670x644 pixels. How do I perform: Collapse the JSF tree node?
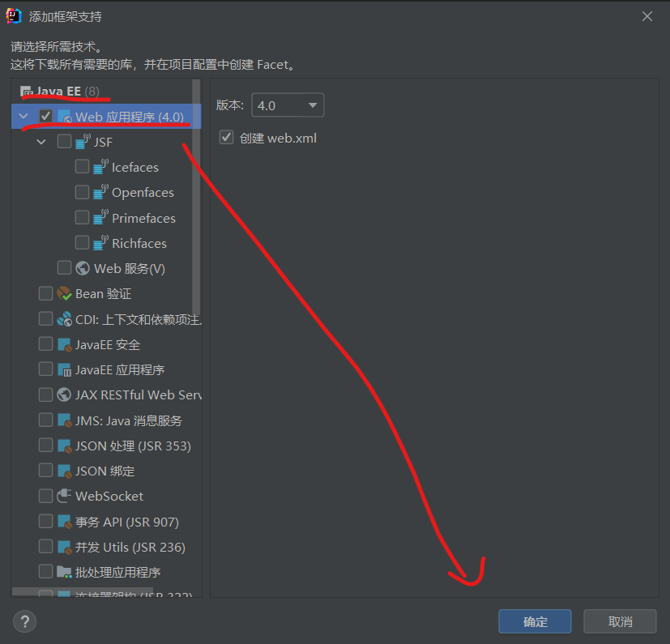pyautogui.click(x=41, y=142)
